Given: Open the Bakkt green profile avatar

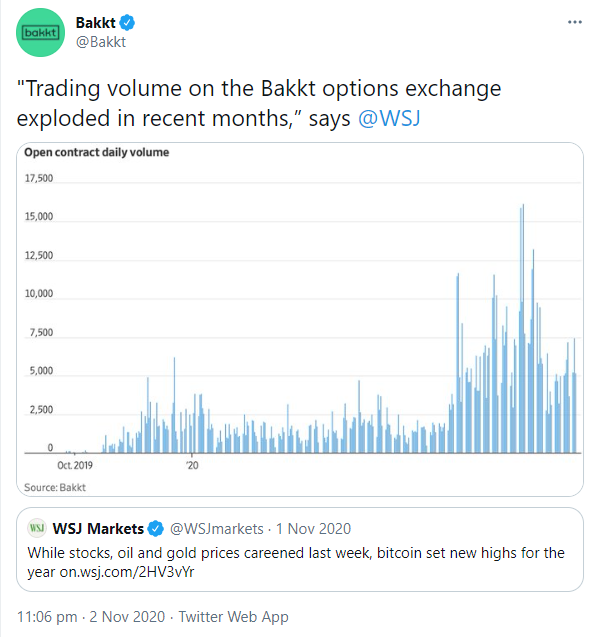Looking at the screenshot, I should tap(40, 32).
